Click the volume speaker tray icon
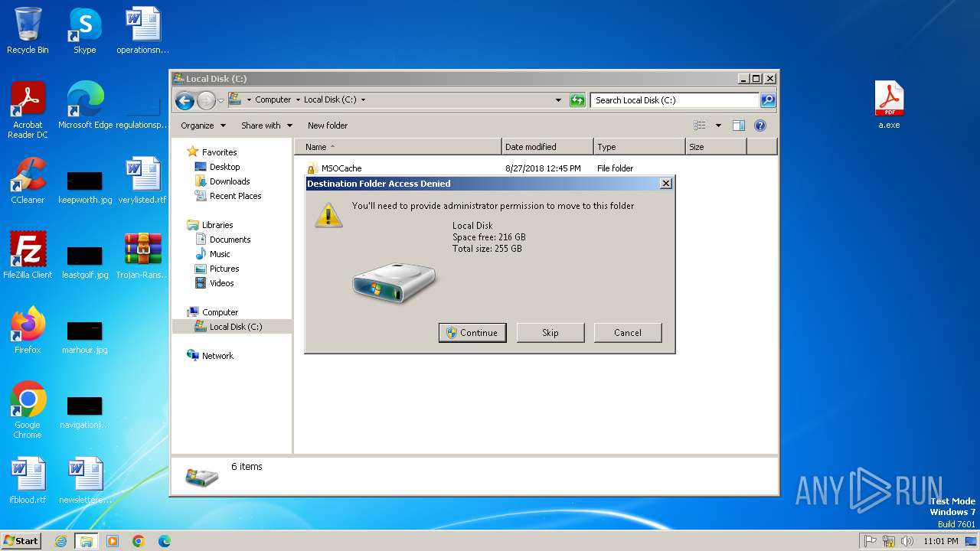The width and height of the screenshot is (980, 551). click(908, 541)
